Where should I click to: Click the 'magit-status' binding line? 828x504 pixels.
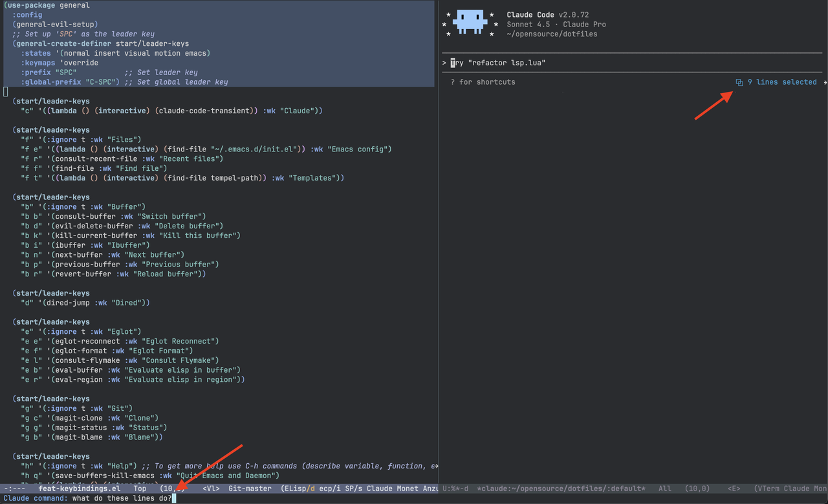coord(94,428)
